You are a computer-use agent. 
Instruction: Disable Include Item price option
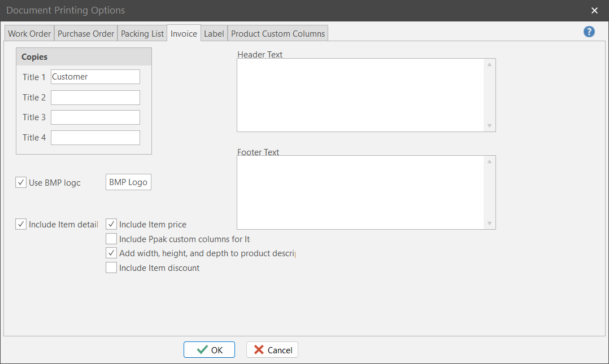(111, 224)
